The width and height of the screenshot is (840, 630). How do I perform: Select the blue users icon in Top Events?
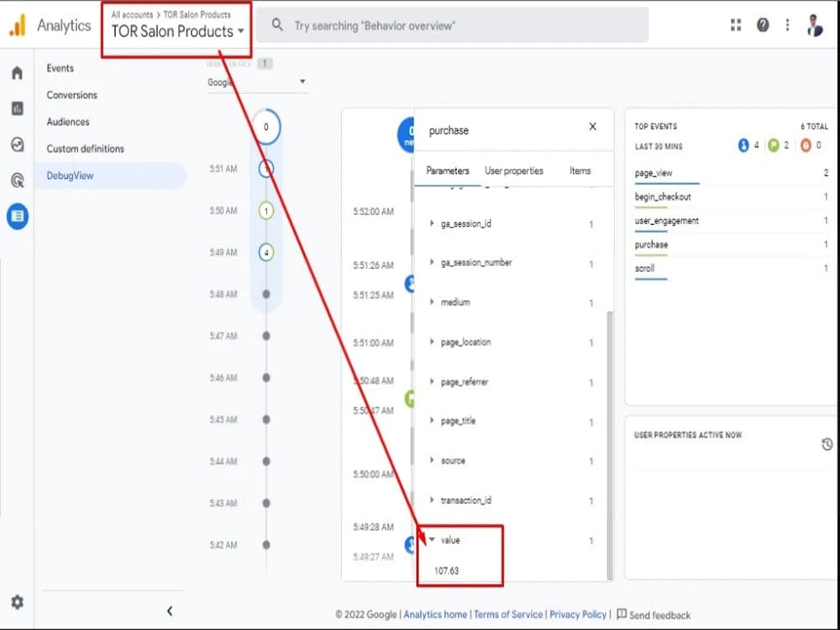(x=744, y=144)
